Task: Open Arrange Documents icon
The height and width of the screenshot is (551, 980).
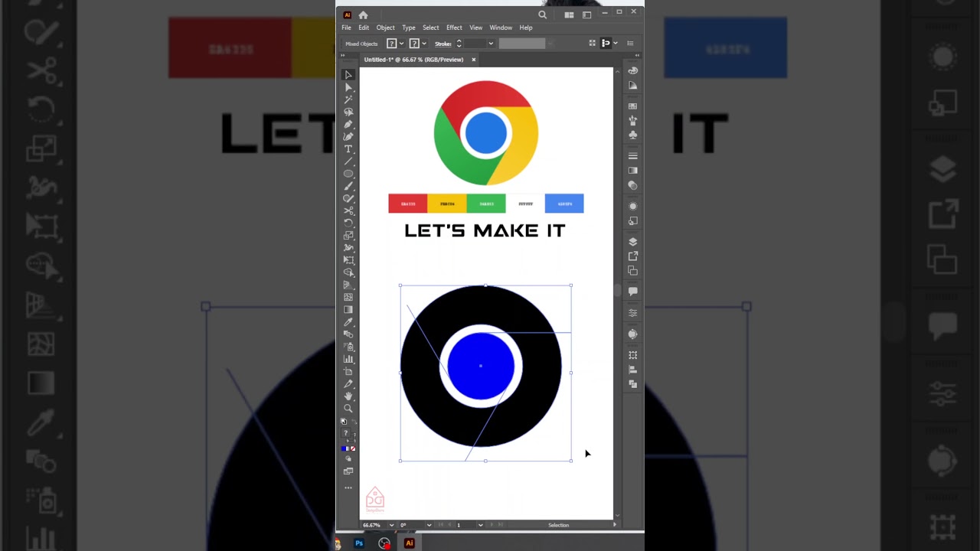Action: [569, 15]
